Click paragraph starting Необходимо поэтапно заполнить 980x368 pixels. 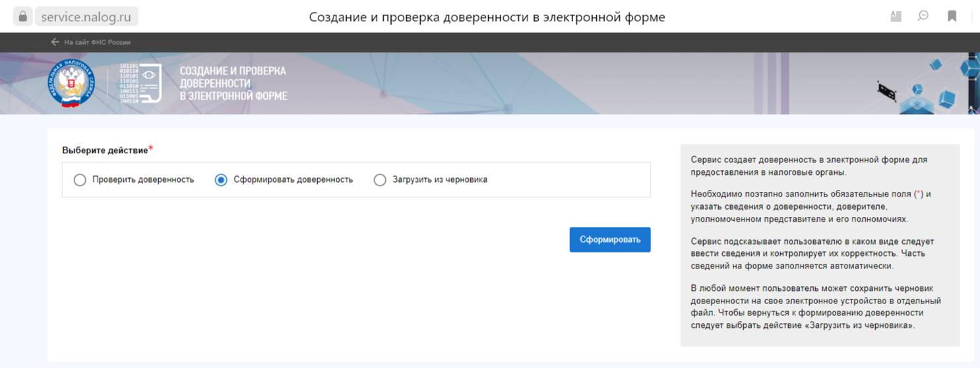[811, 206]
